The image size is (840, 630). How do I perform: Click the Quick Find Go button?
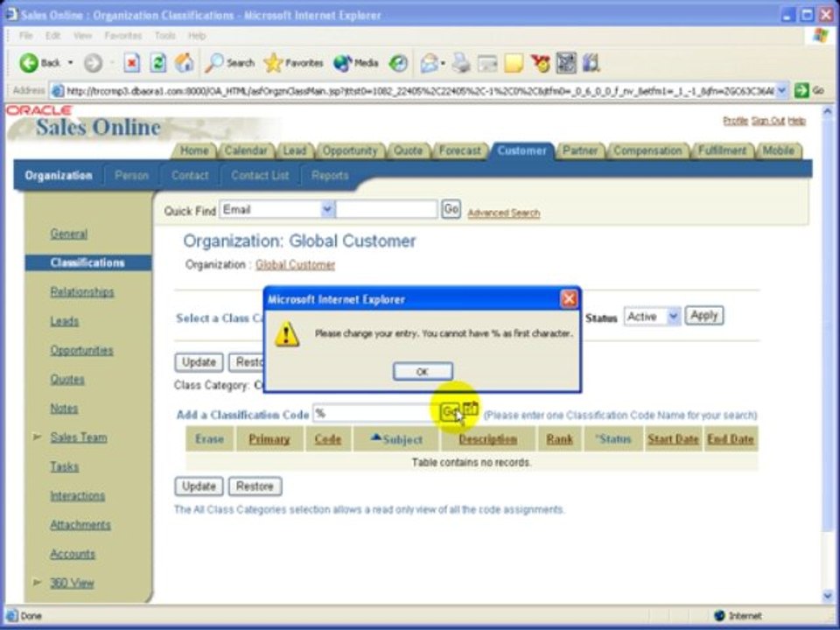coord(451,209)
